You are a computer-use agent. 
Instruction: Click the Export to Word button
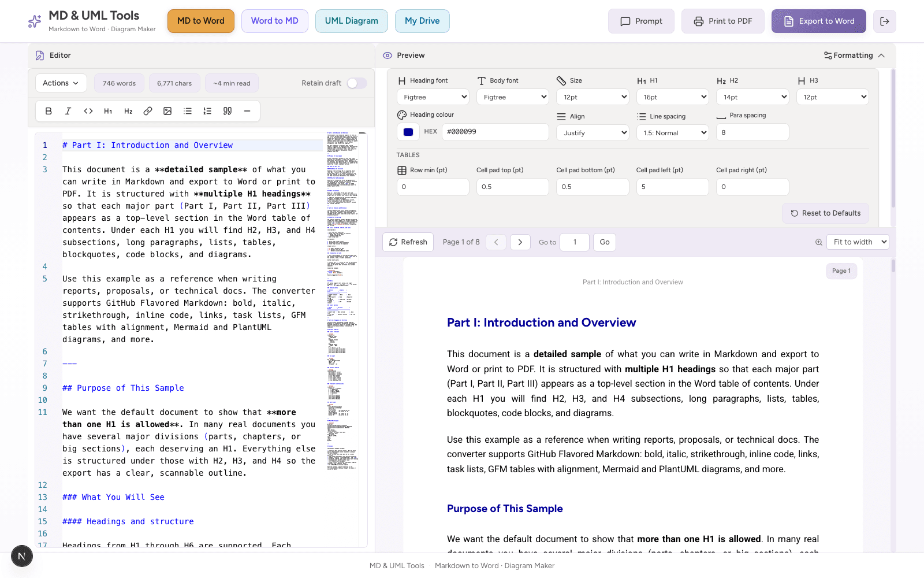819,21
